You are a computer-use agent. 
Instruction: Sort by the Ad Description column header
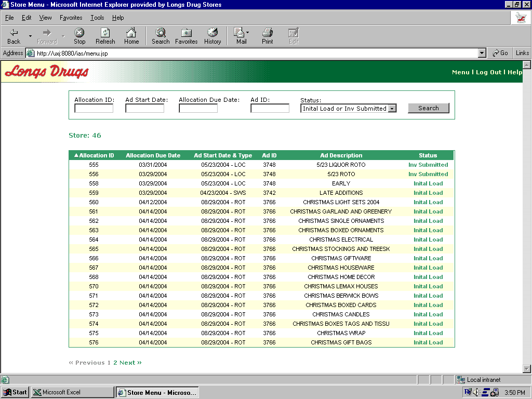(x=341, y=155)
